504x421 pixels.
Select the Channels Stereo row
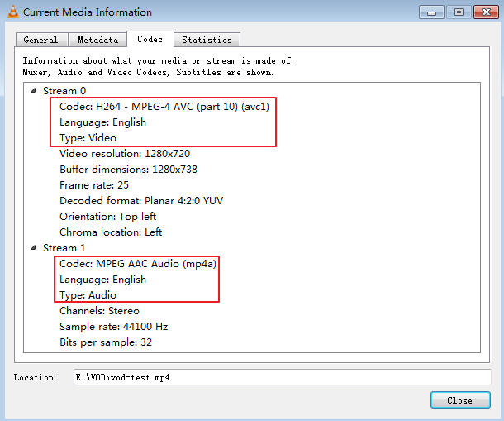tap(99, 311)
